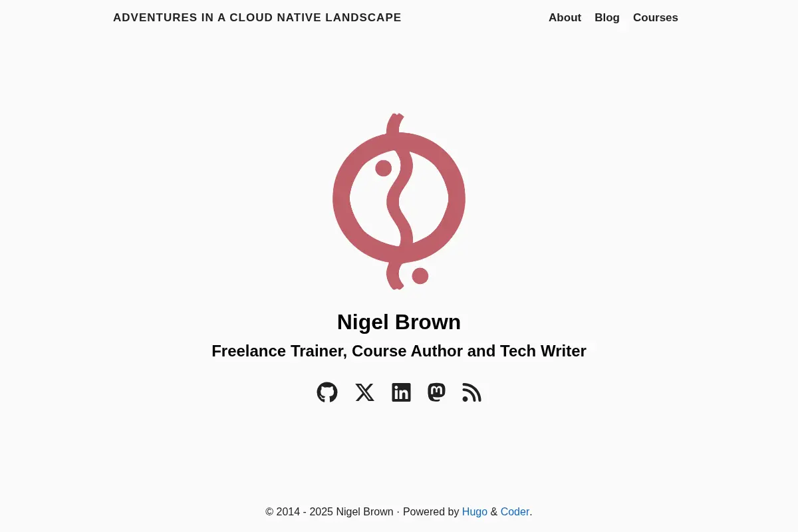Open the LinkedIn profile icon
This screenshot has width=798, height=532.
tap(401, 392)
